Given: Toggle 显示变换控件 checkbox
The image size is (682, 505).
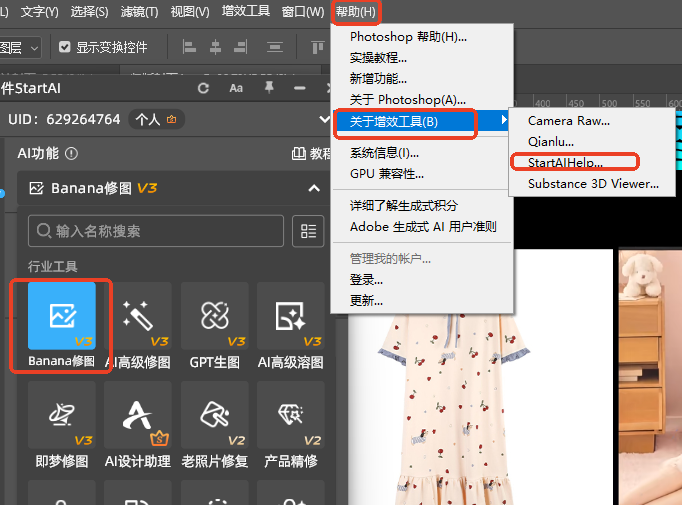Looking at the screenshot, I should pyautogui.click(x=64, y=47).
